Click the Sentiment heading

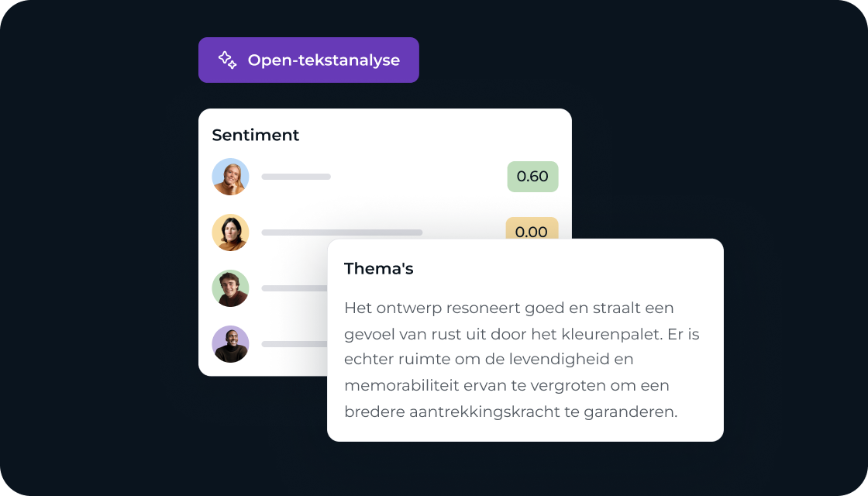[255, 135]
